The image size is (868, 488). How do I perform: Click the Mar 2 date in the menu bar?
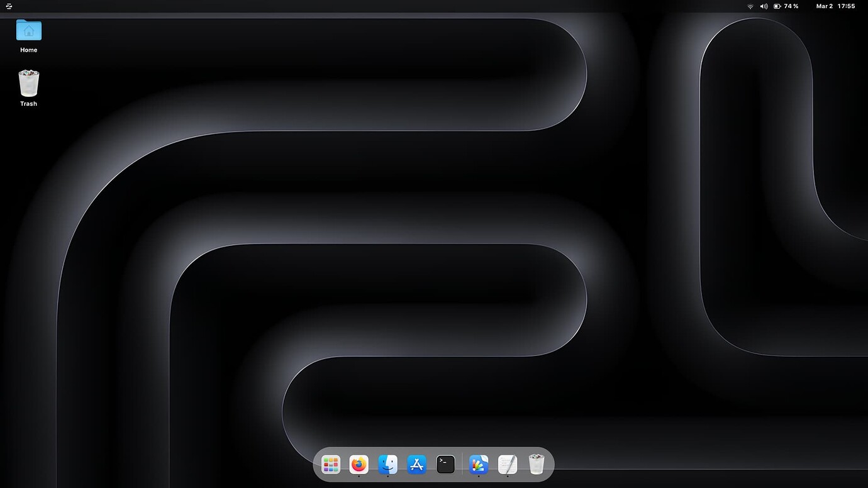823,6
